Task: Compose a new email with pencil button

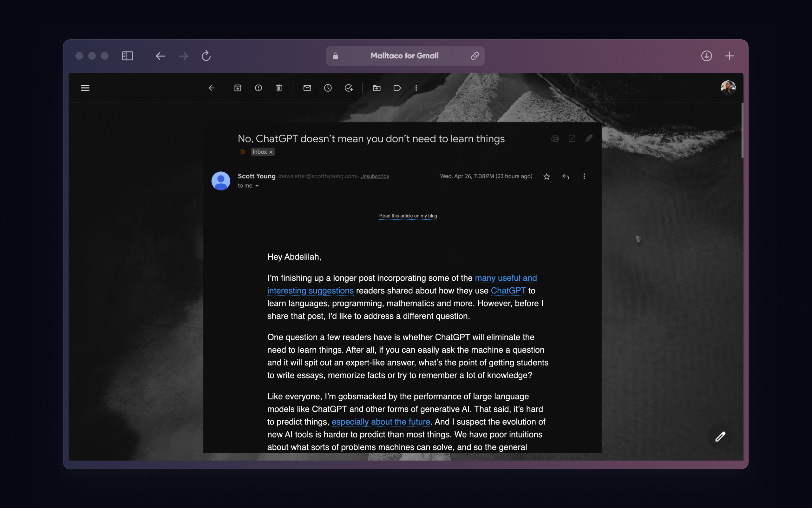Action: pyautogui.click(x=720, y=437)
